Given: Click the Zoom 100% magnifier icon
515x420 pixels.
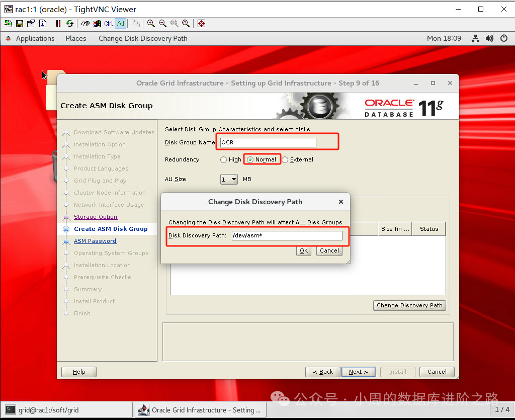Looking at the screenshot, I should tap(174, 23).
